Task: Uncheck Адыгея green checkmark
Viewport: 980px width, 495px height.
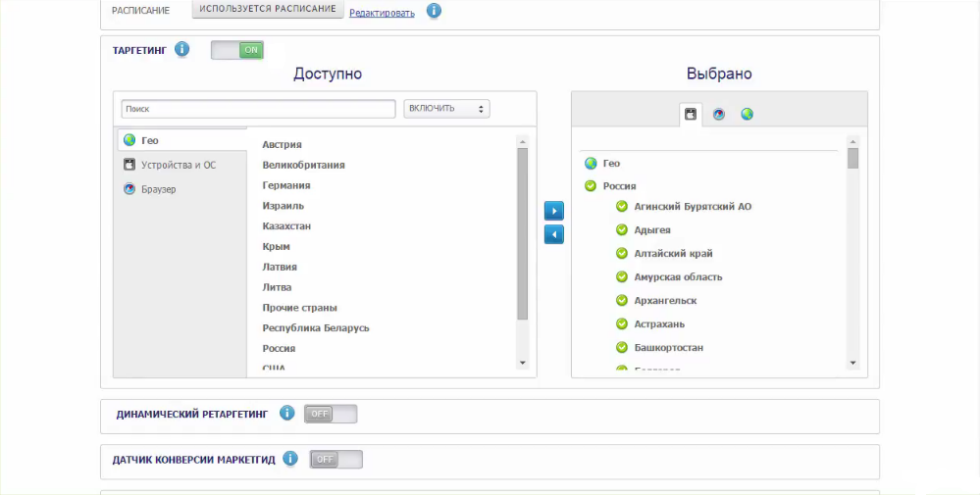Action: (621, 229)
